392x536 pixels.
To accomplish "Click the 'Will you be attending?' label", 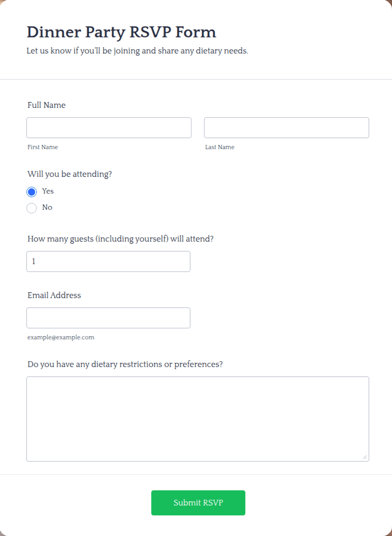I will (x=70, y=174).
